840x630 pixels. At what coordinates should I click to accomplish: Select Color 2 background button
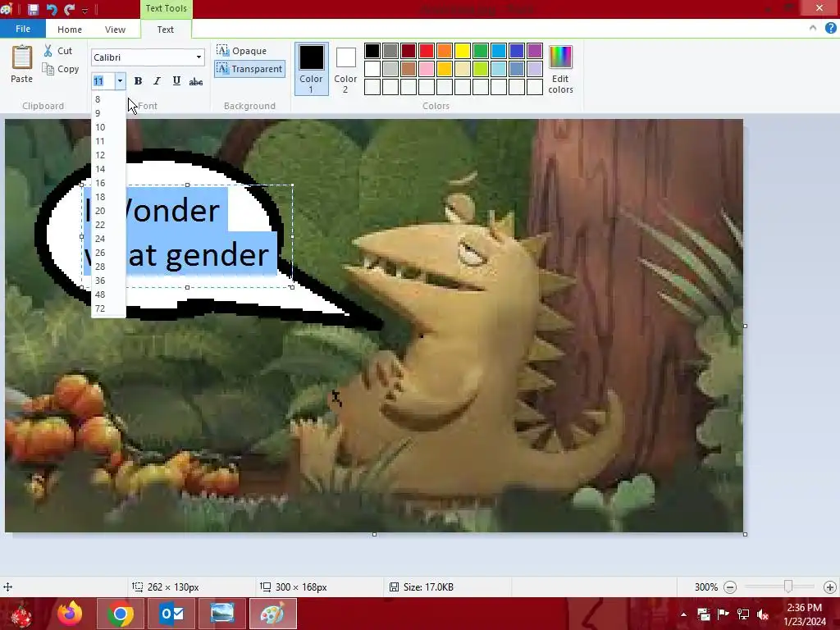(345, 69)
